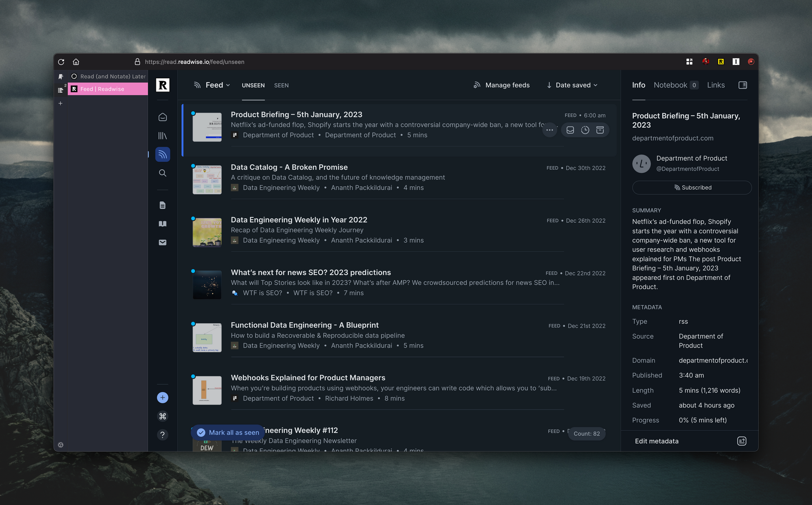Viewport: 812px width, 505px height.
Task: Click the Data Catalog article thumbnail
Action: coord(207,180)
